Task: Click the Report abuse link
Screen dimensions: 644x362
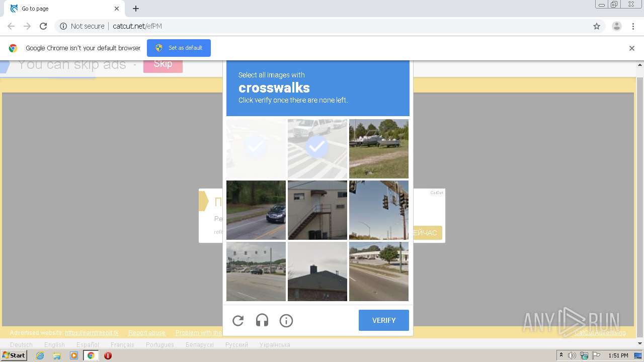Action: pos(147,333)
